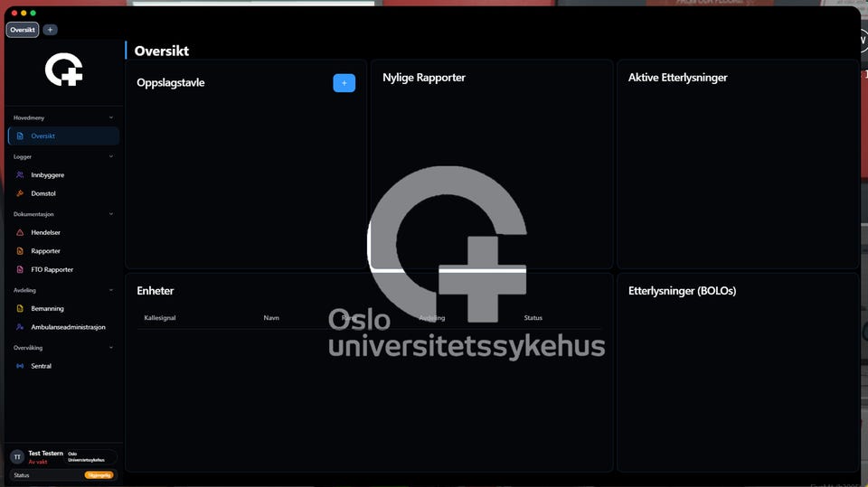Click the Kallesignal column header

tap(160, 318)
